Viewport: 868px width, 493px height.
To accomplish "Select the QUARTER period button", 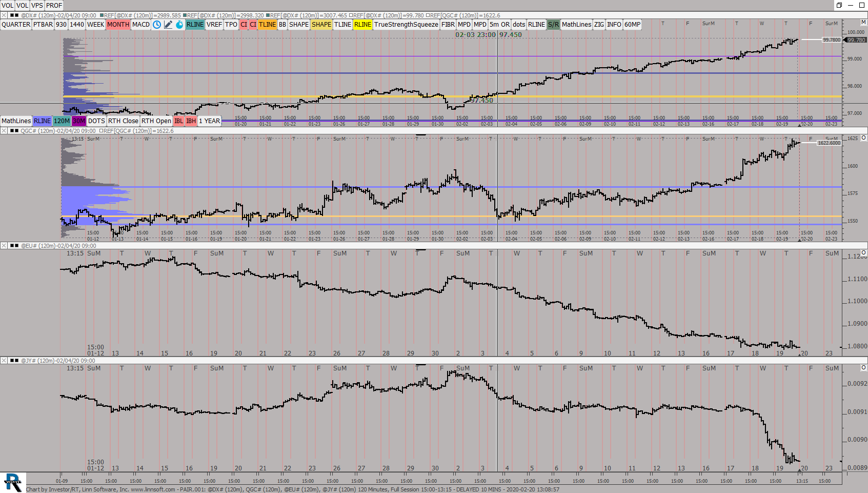I will tap(16, 25).
